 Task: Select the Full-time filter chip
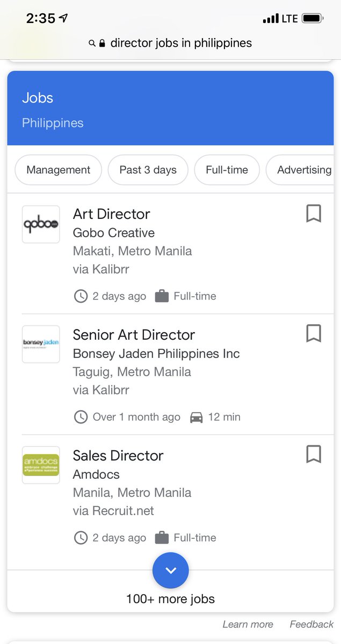pos(227,170)
